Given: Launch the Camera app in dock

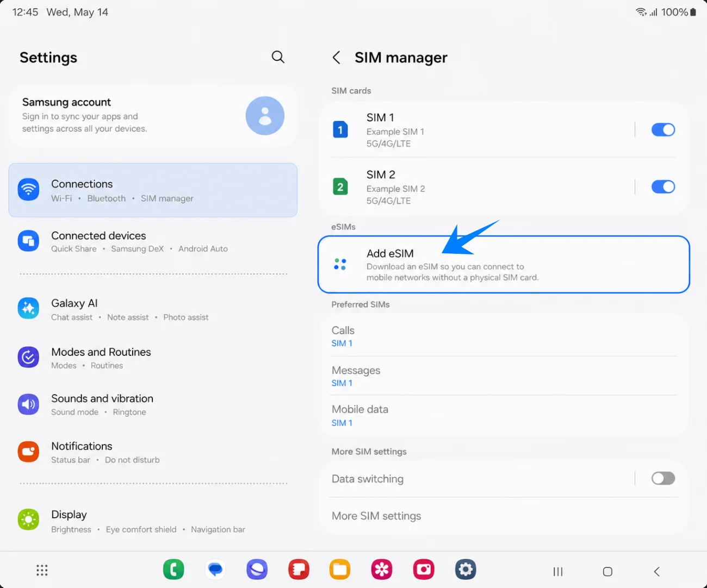Looking at the screenshot, I should point(424,570).
